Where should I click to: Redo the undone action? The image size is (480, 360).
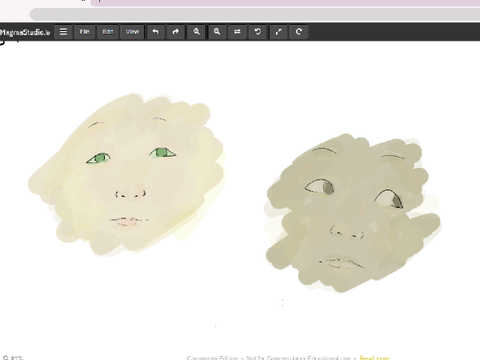click(x=176, y=32)
